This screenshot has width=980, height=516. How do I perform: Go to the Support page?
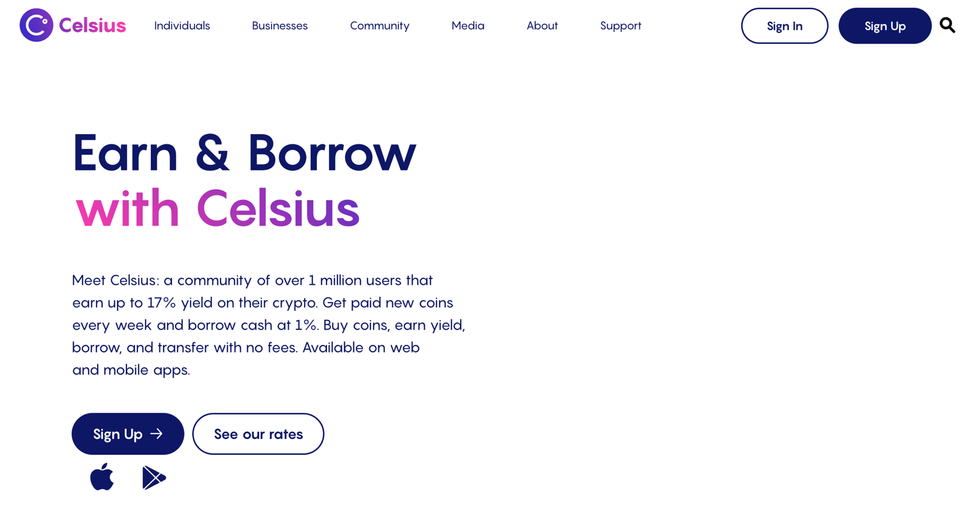(x=620, y=26)
